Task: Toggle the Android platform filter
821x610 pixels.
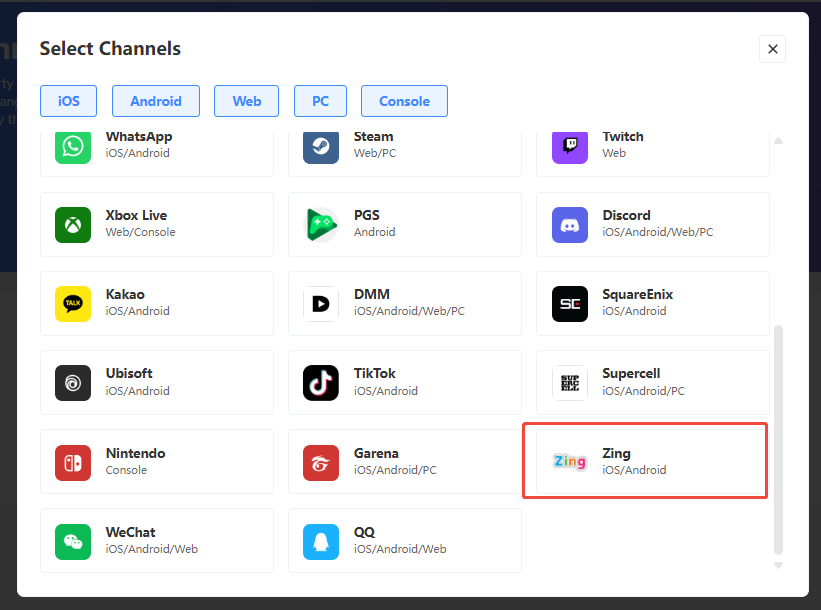Action: [156, 101]
